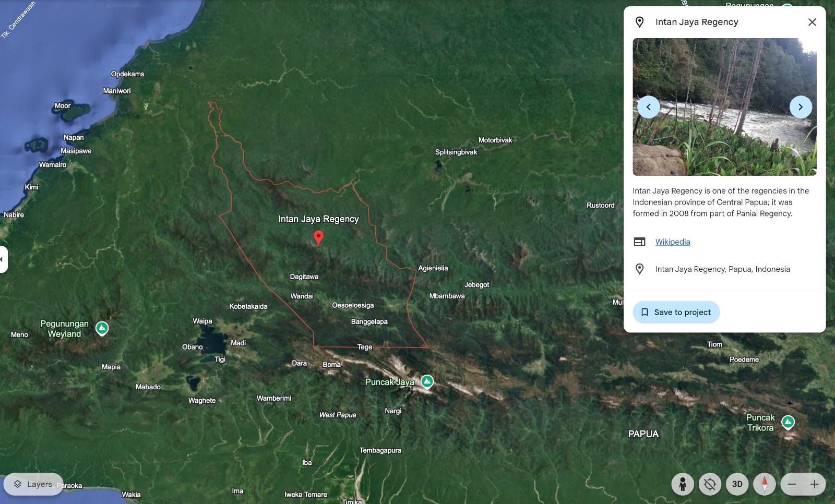Open the Layers map style panel
The height and width of the screenshot is (504, 835).
pos(33,484)
